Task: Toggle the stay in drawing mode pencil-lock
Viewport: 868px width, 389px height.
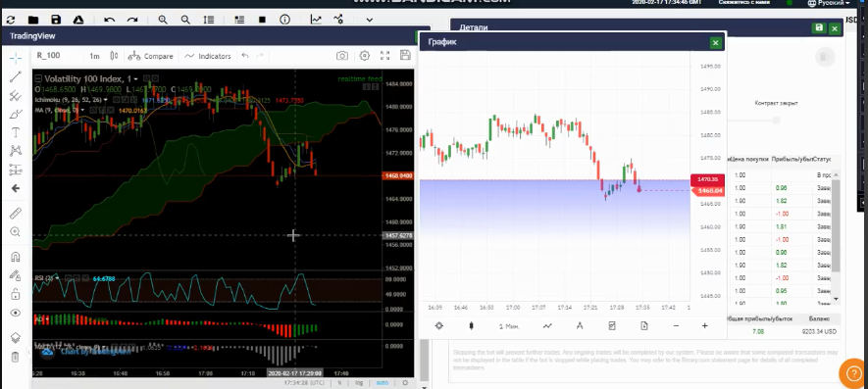Action: tap(16, 275)
